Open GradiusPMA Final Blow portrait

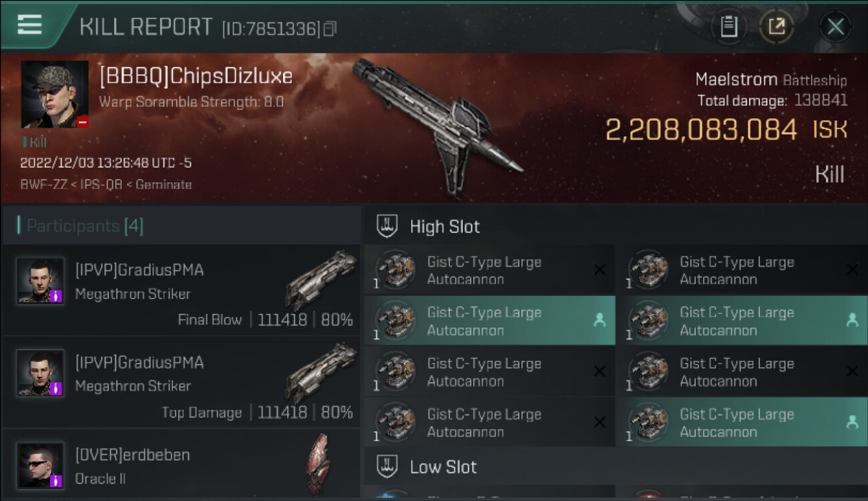[40, 281]
